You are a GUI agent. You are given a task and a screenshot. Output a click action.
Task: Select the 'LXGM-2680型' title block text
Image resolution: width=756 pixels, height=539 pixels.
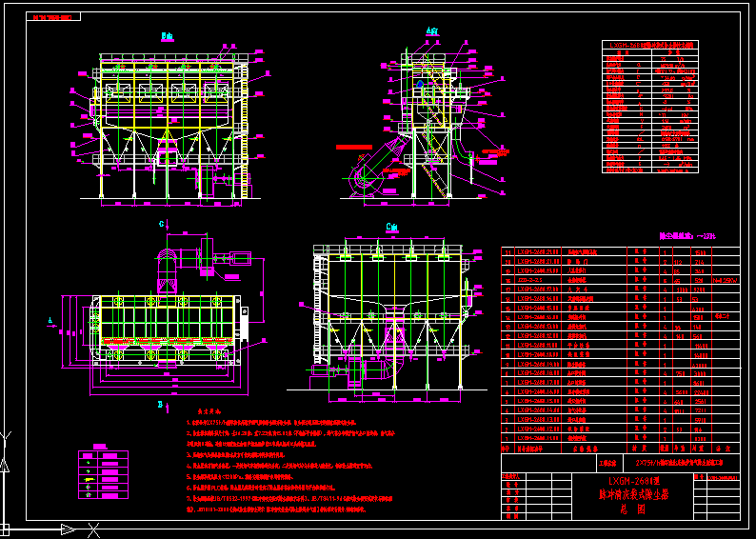pos(633,481)
